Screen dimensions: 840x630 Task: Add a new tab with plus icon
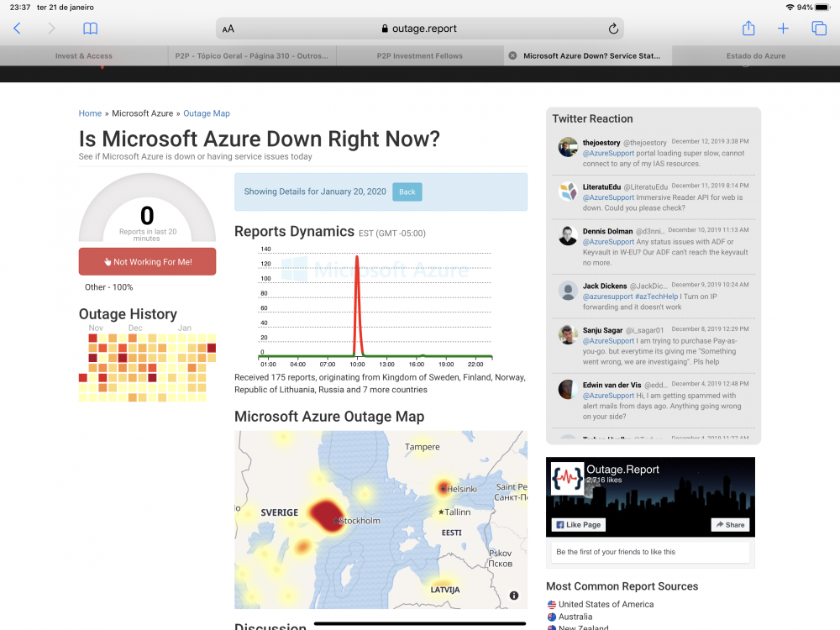[783, 29]
